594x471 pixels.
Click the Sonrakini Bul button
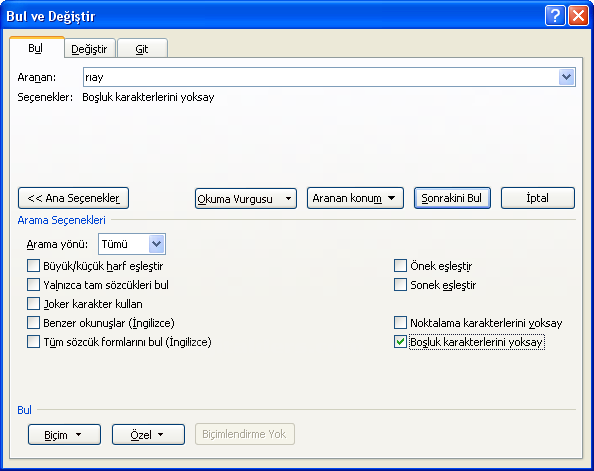pos(452,198)
